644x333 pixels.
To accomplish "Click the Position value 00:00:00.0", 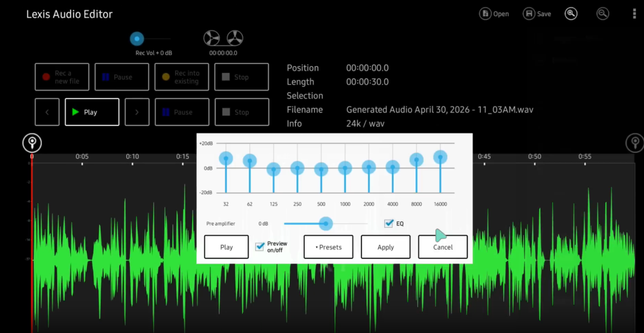I will (367, 68).
